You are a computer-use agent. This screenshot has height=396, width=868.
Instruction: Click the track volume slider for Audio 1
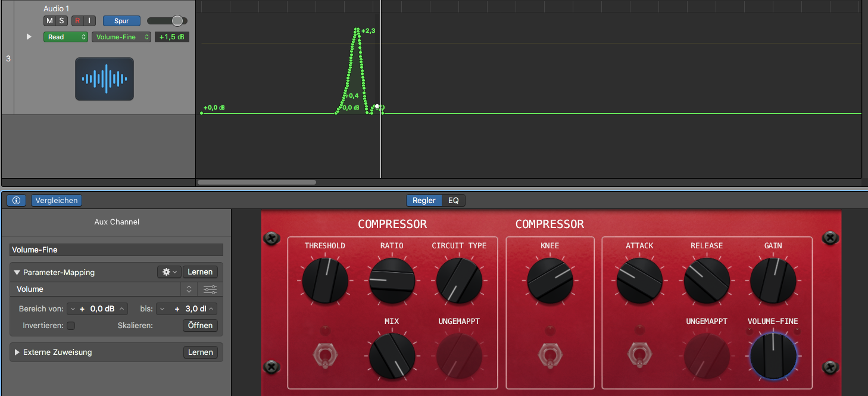point(167,21)
